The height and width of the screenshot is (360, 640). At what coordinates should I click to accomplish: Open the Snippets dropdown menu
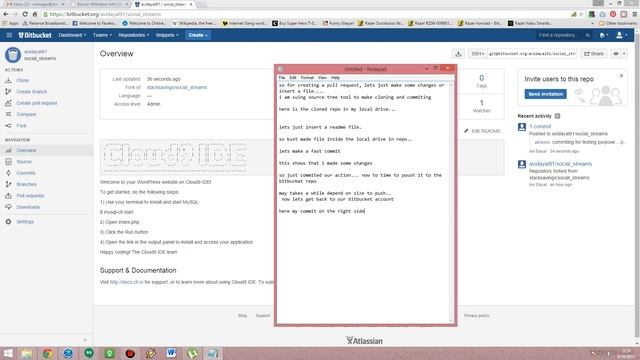point(167,35)
